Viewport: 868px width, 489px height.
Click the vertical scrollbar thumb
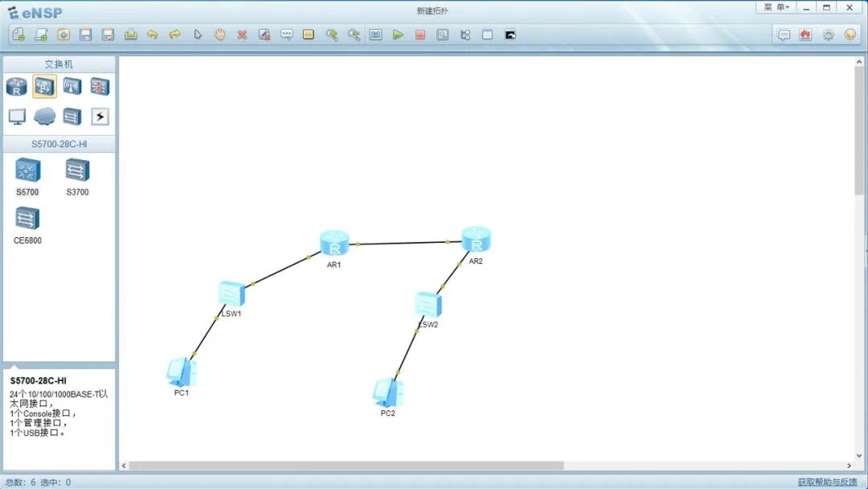[859, 131]
